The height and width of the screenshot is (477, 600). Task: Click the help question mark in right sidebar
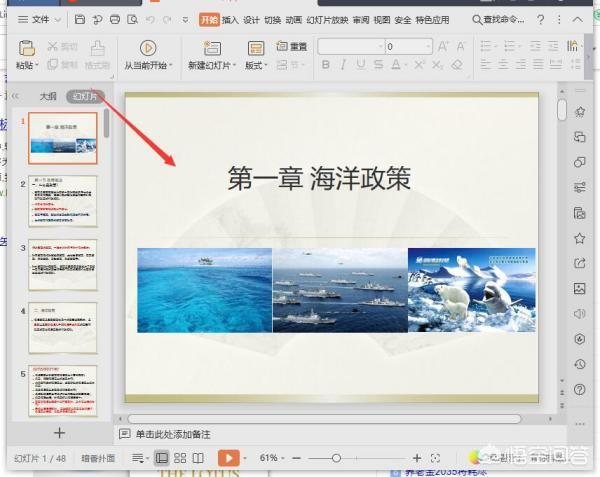point(579,389)
